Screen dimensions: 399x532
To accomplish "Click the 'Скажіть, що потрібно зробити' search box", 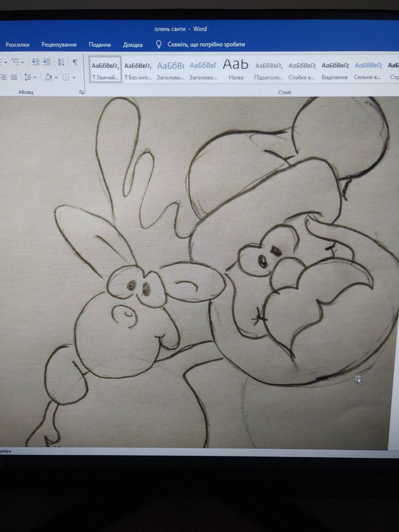I will pos(206,44).
